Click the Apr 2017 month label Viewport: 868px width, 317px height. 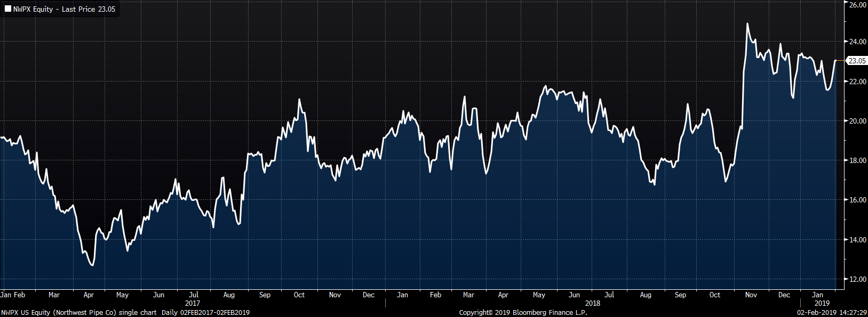(x=89, y=295)
